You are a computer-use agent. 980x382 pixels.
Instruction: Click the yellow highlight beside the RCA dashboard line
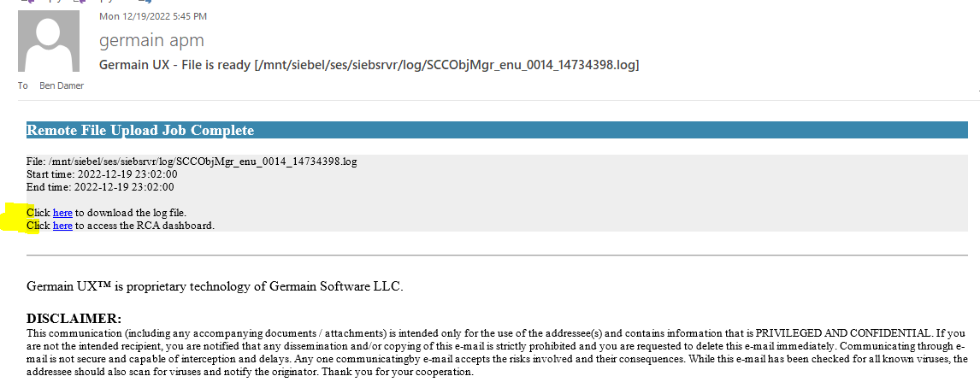[13, 226]
